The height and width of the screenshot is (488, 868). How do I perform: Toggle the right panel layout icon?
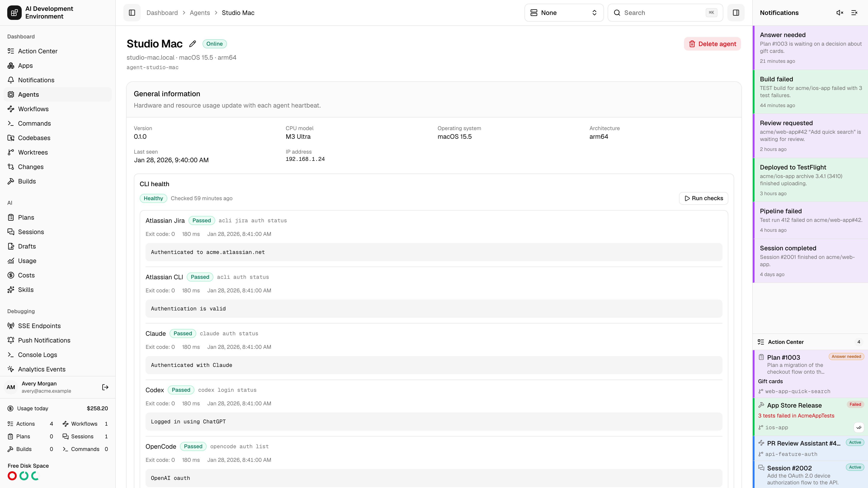point(736,13)
